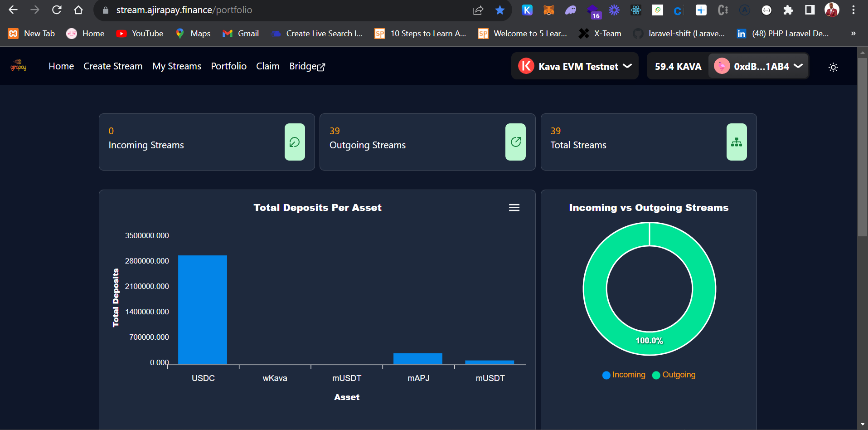Toggle the light/dark theme sun icon

(x=833, y=67)
